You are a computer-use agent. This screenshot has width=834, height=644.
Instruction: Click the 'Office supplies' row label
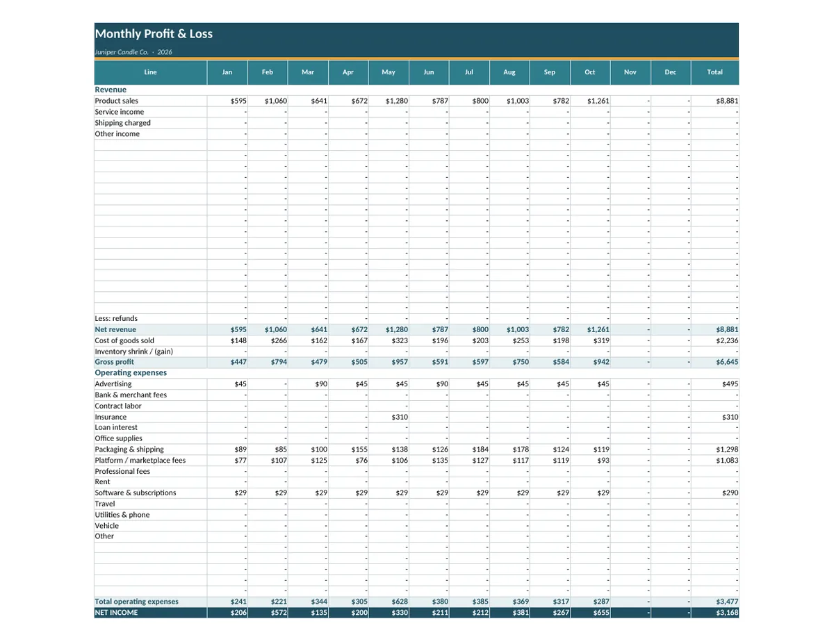point(119,438)
